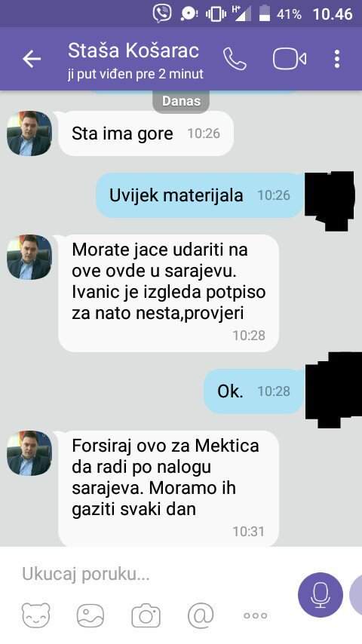This screenshot has height=644, width=362.
Task: Tap the avatar next to 'Sta ima gore'
Action: tap(29, 133)
